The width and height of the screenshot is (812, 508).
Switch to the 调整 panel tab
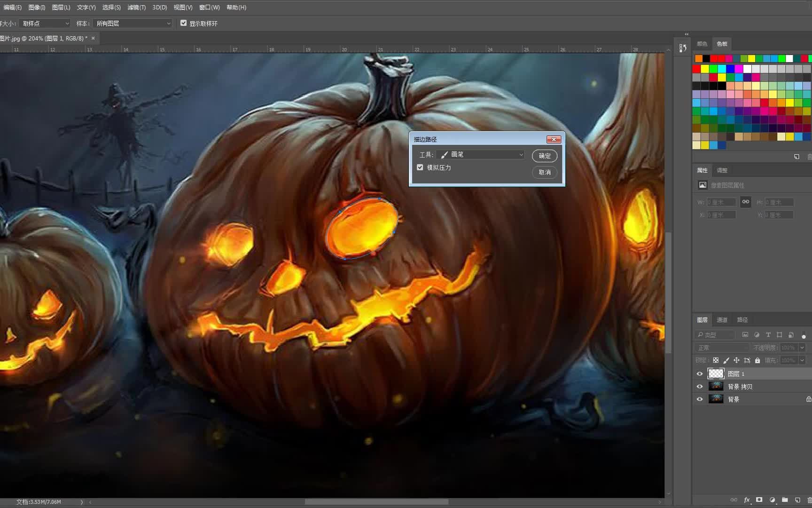tap(722, 170)
